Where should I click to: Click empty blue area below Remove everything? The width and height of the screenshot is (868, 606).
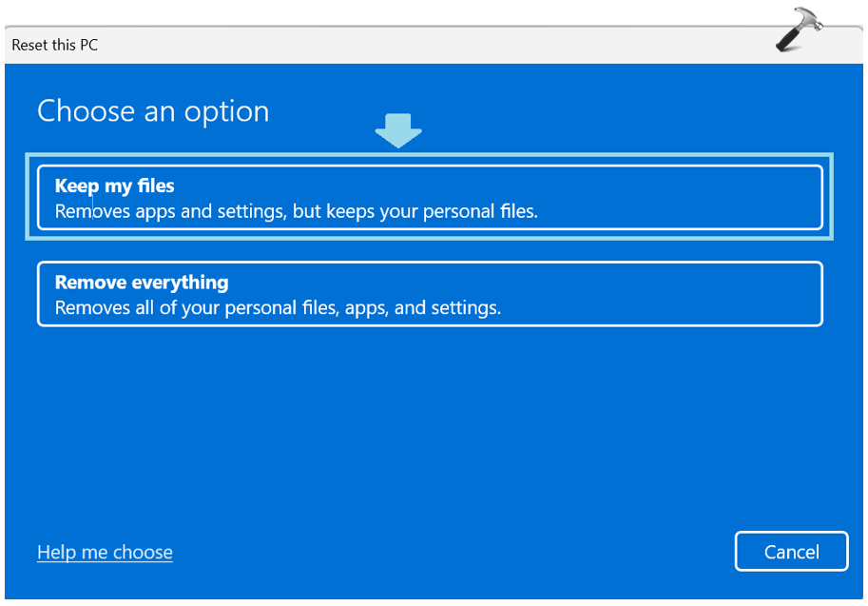[x=428, y=428]
